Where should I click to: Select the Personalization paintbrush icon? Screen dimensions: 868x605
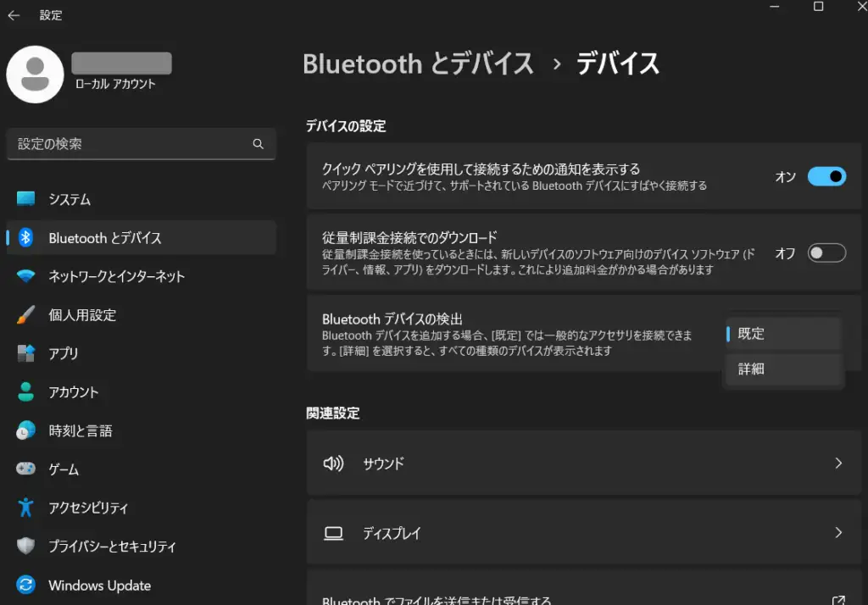tap(26, 315)
